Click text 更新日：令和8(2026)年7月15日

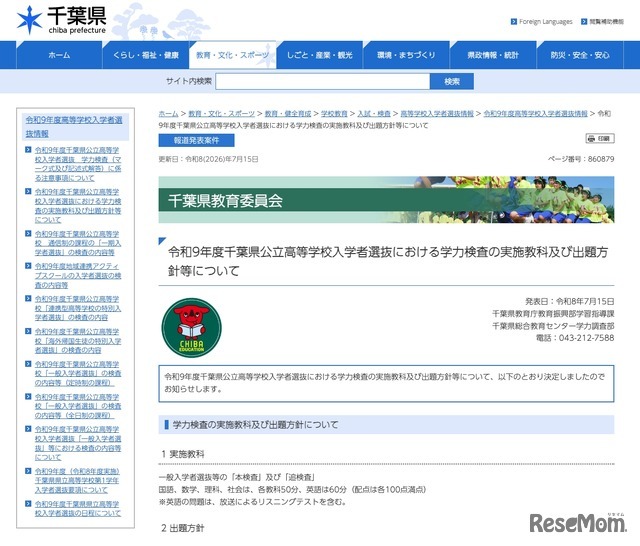point(208,159)
